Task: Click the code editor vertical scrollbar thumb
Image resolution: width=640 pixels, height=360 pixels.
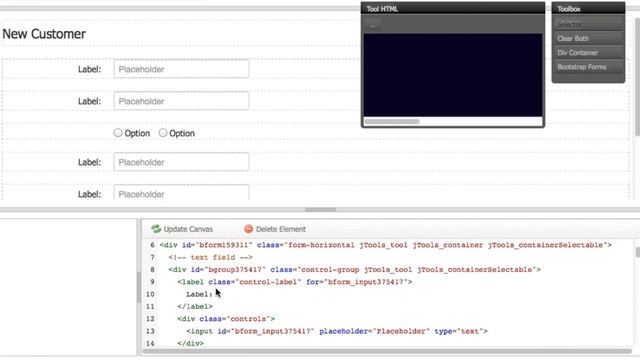Action: [x=638, y=253]
